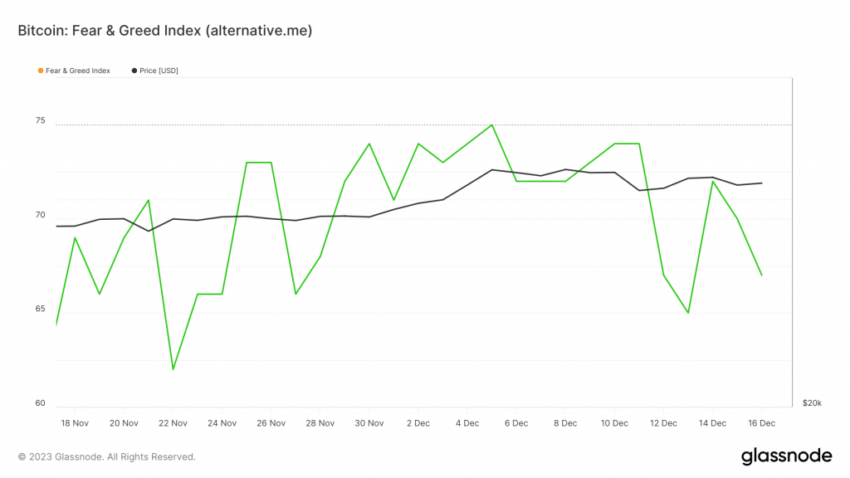Click the black Price [USD] legend dot
Viewport: 850px width, 478px height.
(x=134, y=70)
